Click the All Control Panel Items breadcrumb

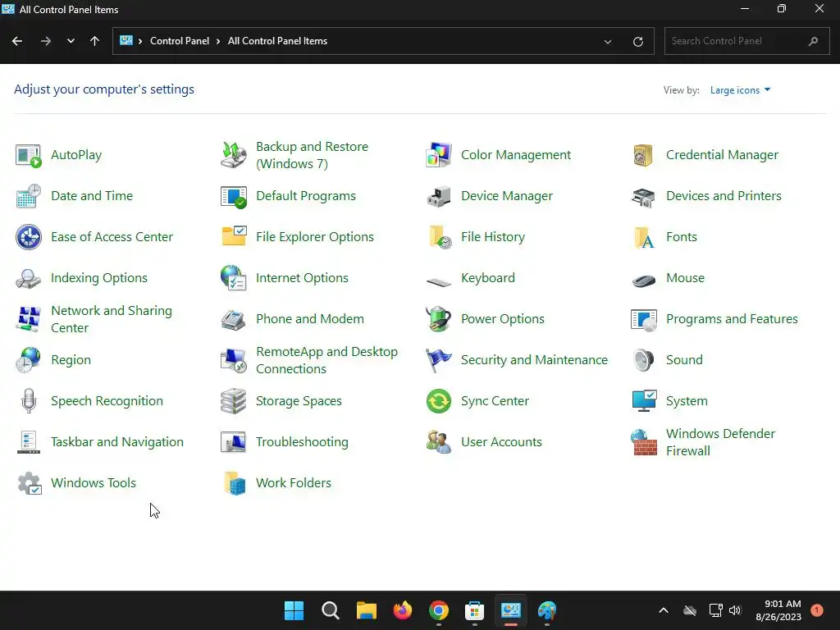point(277,41)
